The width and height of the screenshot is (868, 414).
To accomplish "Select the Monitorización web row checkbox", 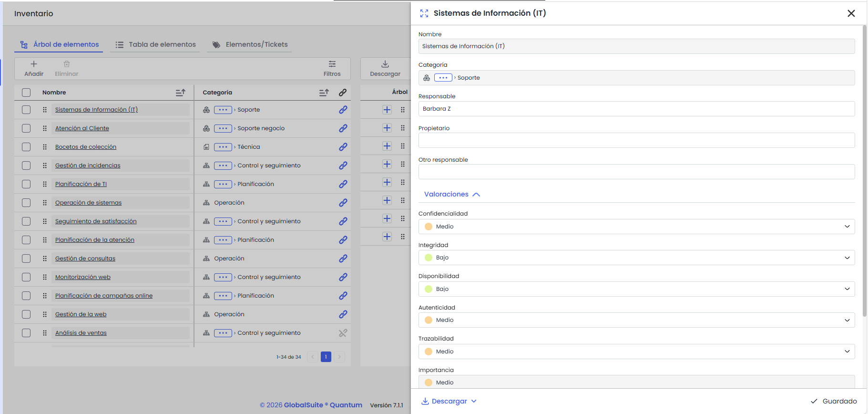I will click(x=26, y=277).
